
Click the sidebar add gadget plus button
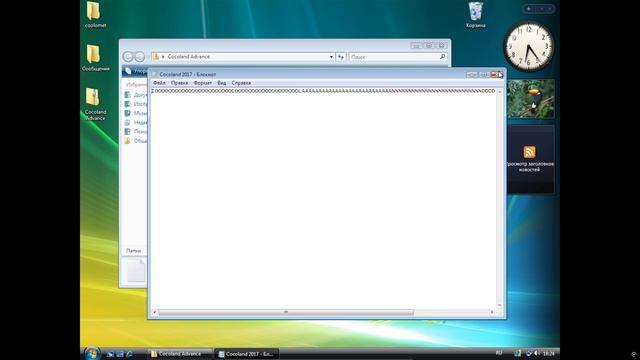coord(529,9)
